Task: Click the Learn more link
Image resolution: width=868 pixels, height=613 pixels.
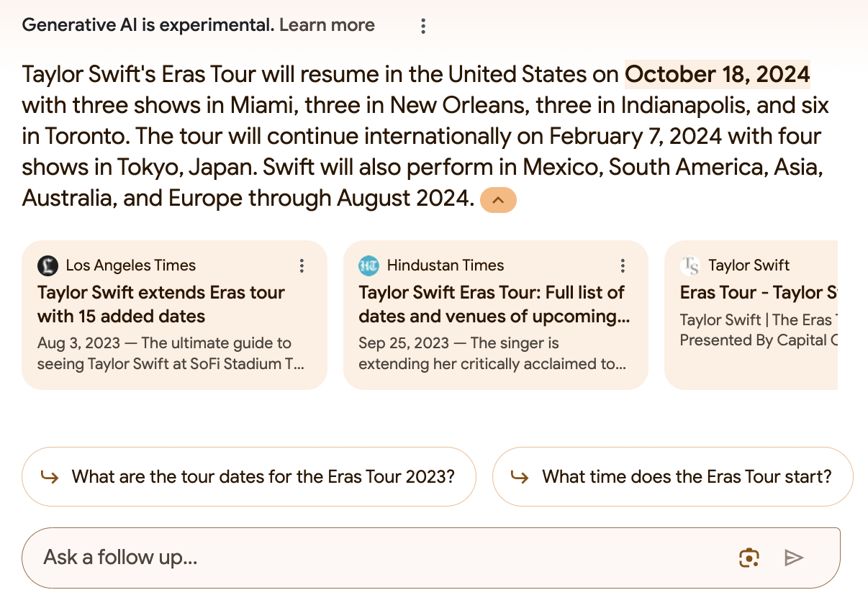Action: (327, 25)
